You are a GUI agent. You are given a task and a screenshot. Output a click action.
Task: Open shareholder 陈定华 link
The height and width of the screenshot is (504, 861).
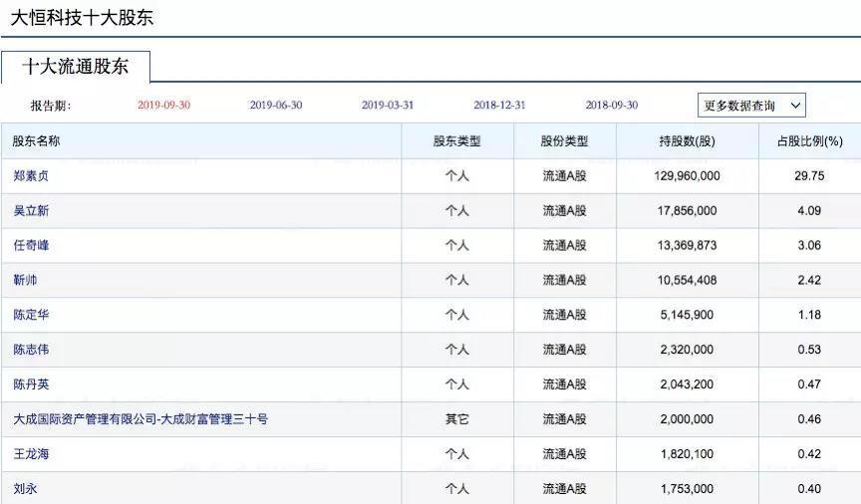click(31, 315)
